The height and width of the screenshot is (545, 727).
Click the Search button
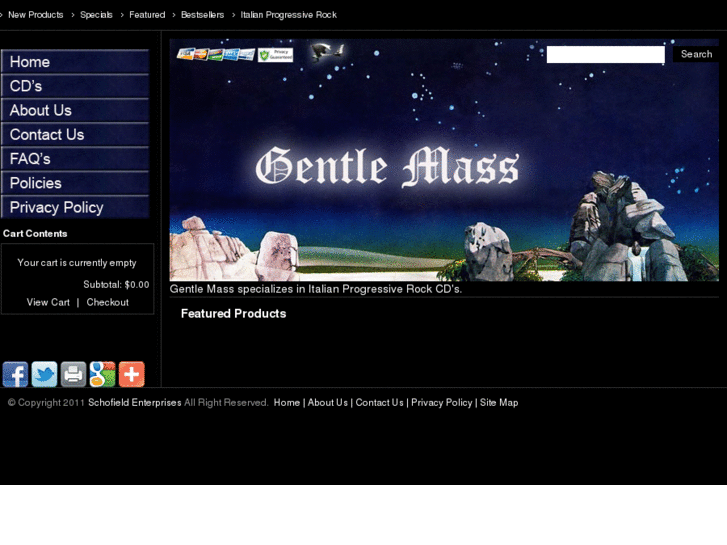pyautogui.click(x=696, y=54)
